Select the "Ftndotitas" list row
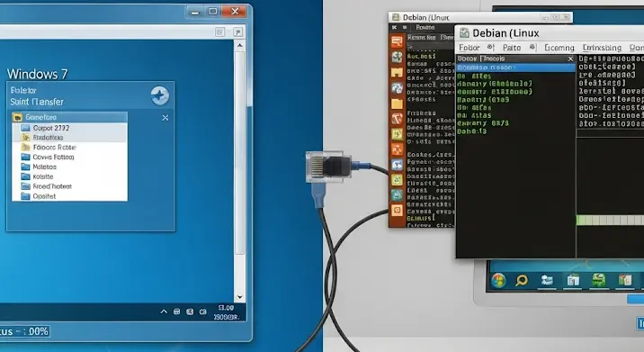Image resolution: width=644 pixels, height=352 pixels. [x=70, y=138]
